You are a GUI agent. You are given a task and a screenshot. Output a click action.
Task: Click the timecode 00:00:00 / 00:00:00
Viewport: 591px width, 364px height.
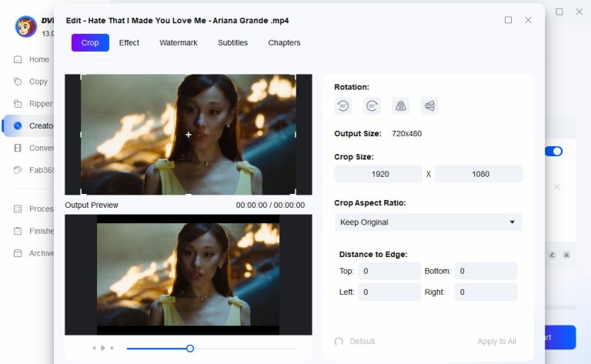click(x=270, y=205)
